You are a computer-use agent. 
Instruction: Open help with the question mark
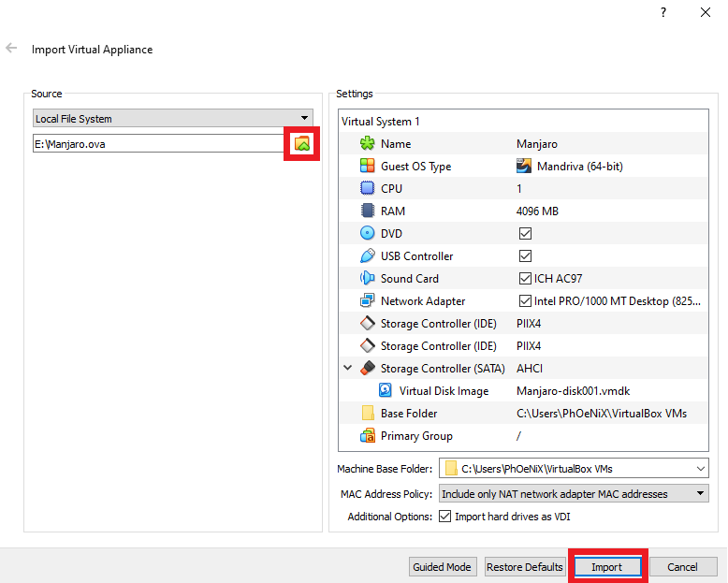click(663, 12)
